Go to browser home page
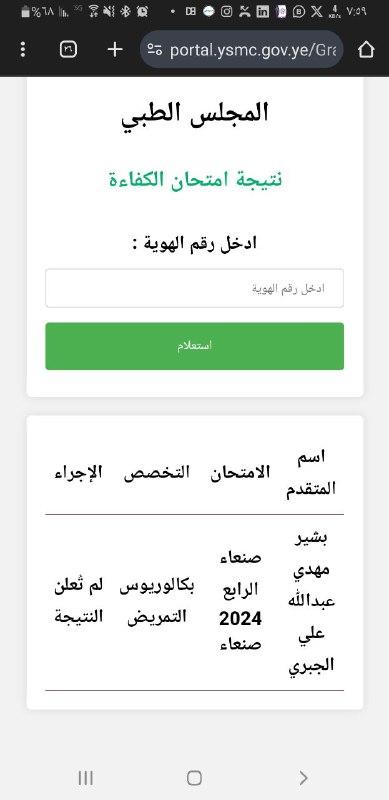This screenshot has width=389, height=800. (366, 49)
